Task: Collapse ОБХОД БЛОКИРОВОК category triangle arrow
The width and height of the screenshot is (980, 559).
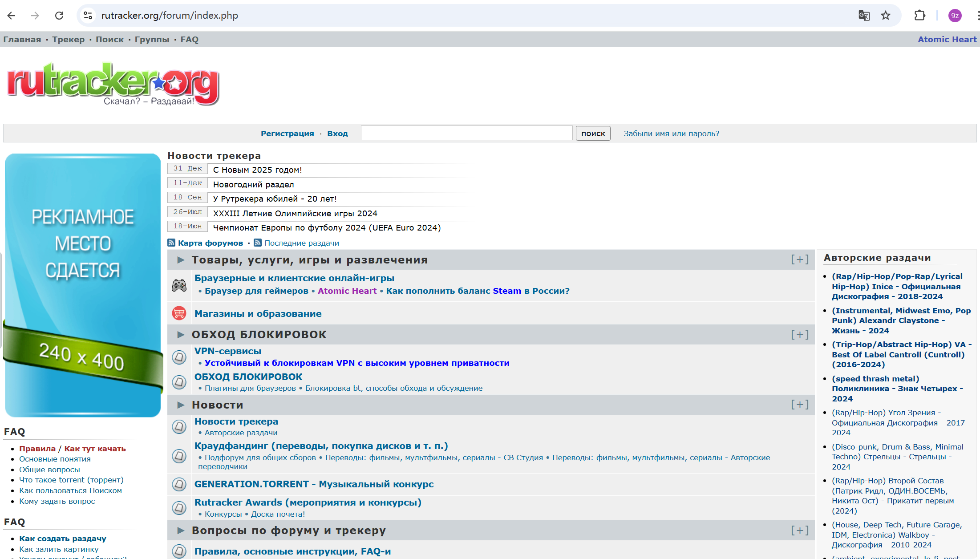Action: tap(181, 335)
